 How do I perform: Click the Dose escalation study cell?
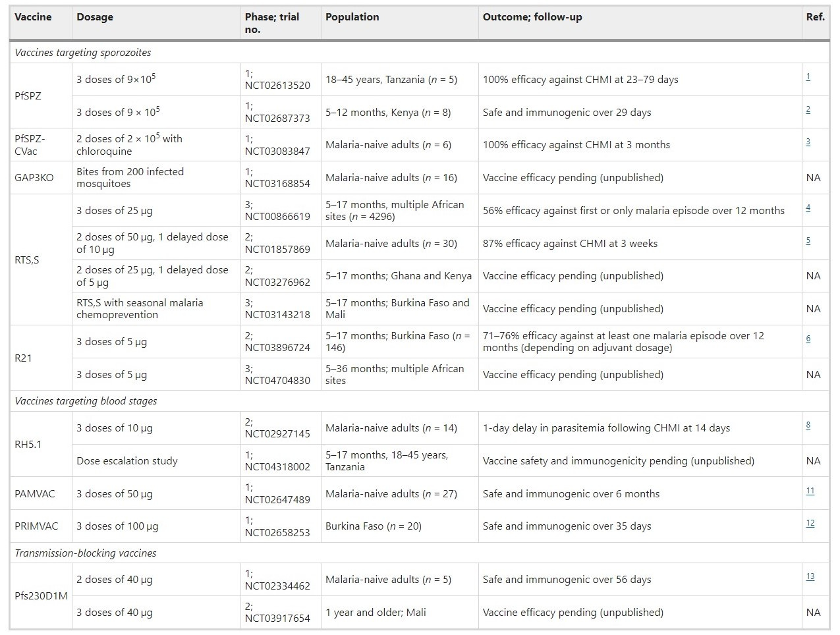127,461
